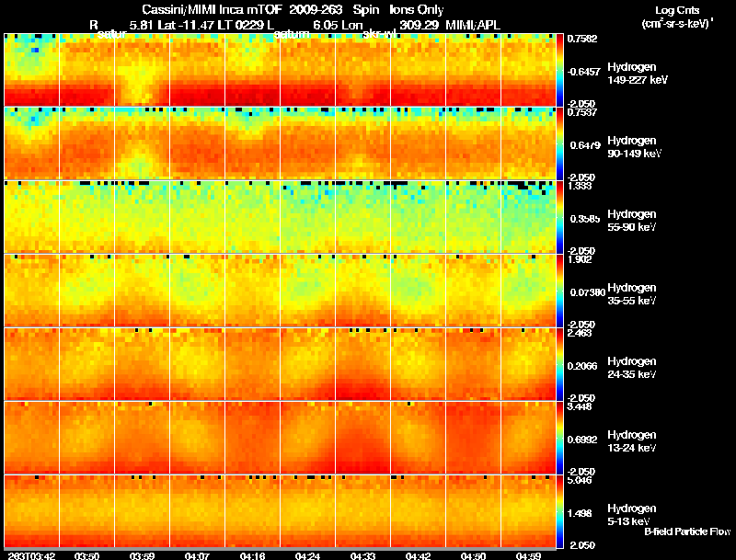Select the '5.81' radial distance value
The width and height of the screenshot is (736, 560).
[x=141, y=26]
